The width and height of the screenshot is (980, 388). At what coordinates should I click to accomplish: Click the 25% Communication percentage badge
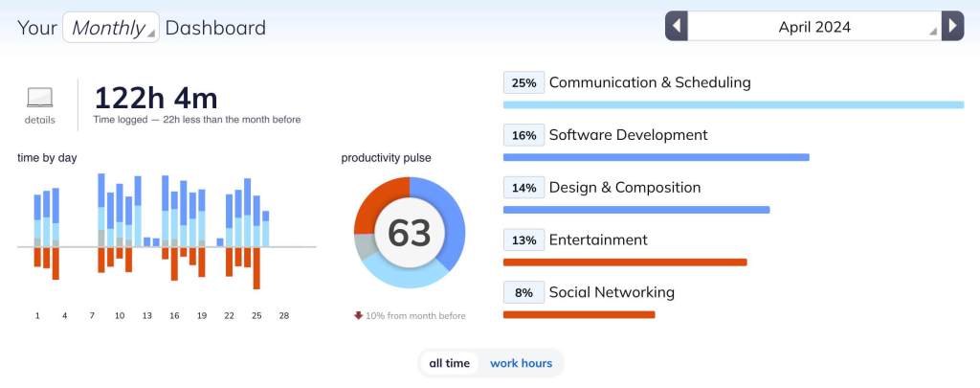coord(523,83)
